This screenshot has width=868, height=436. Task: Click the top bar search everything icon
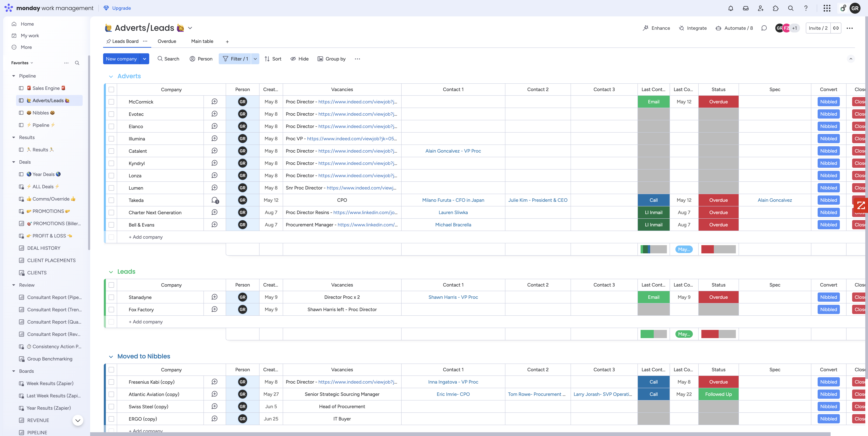(790, 8)
